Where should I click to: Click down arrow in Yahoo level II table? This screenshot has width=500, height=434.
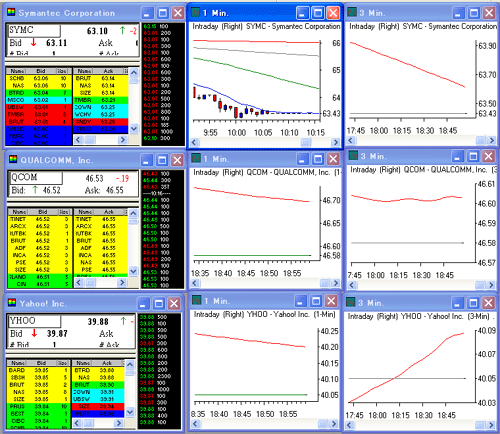130,412
